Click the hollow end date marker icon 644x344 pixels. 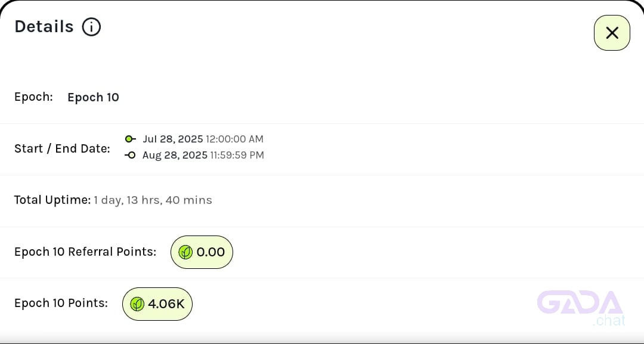point(130,155)
